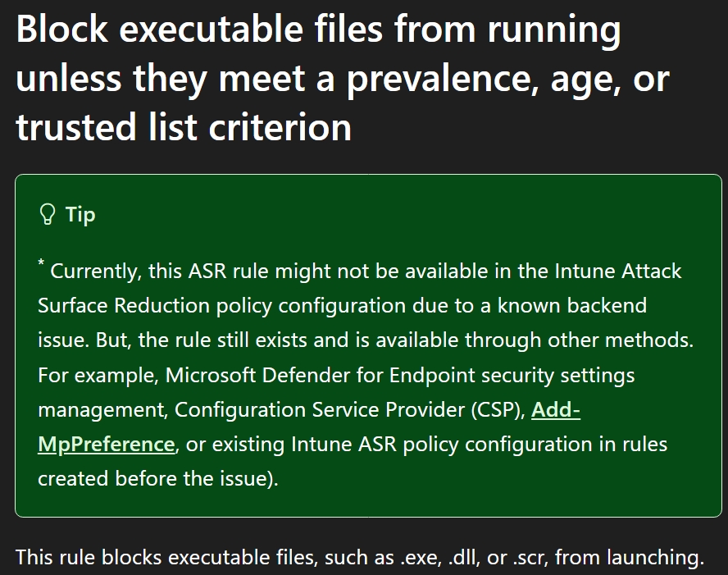Click the '.exe' text in bottom paragraph

pos(421,557)
